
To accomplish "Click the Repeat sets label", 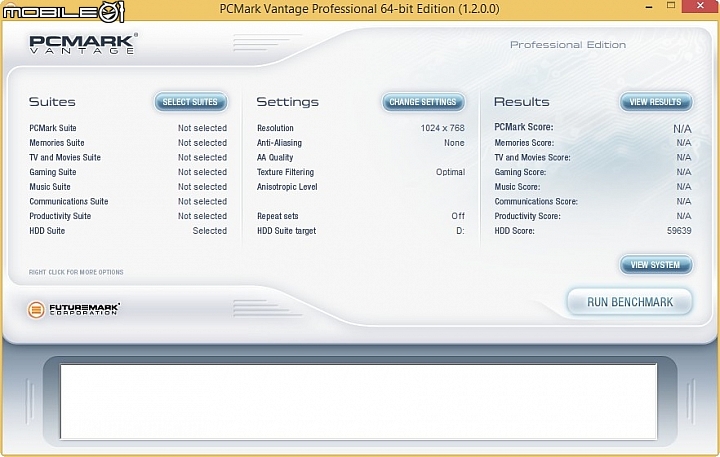I will pos(277,216).
